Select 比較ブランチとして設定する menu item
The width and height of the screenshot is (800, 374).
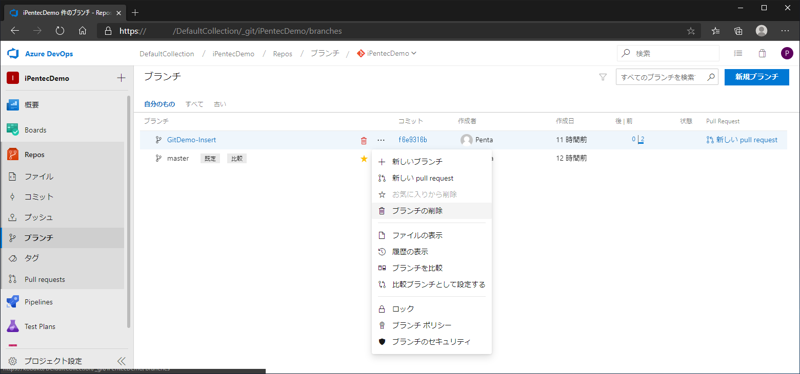click(432, 284)
